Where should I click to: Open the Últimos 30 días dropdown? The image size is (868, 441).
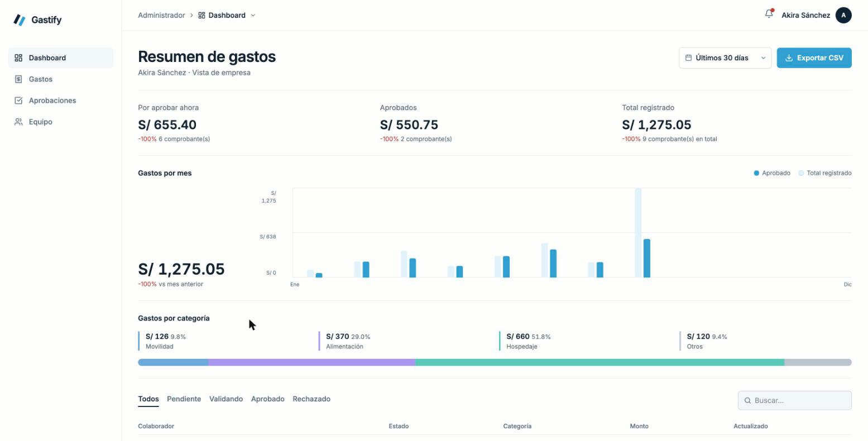[x=725, y=58]
